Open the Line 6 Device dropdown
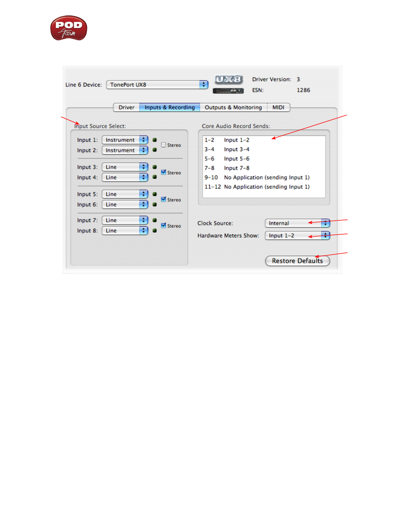411x532 pixels. click(157, 84)
